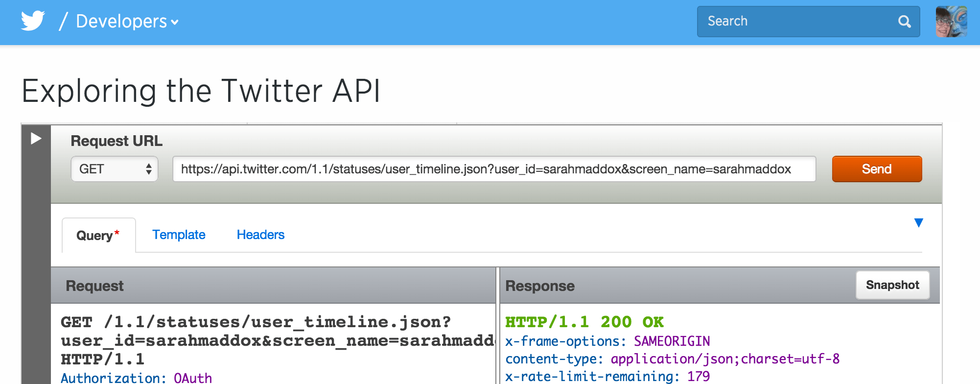The image size is (980, 384).
Task: Click the x-rate-limit-remaining: 179 line
Action: tap(607, 376)
